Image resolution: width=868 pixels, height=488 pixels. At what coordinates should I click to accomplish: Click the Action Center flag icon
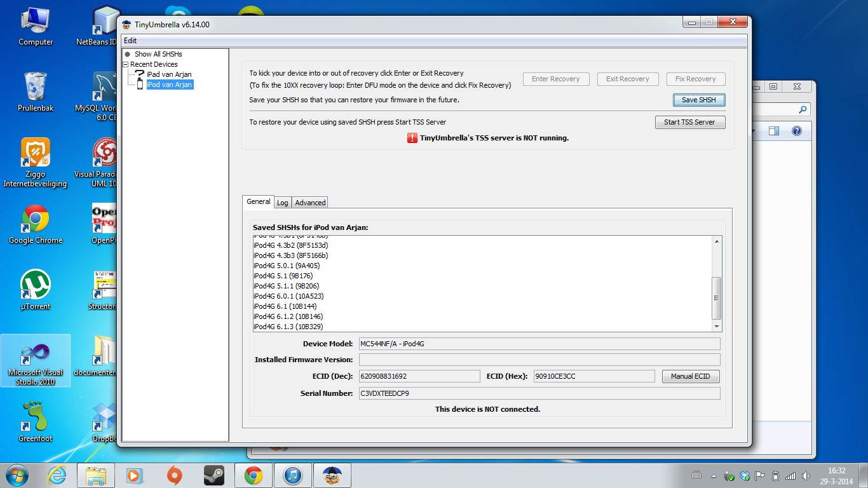(760, 475)
